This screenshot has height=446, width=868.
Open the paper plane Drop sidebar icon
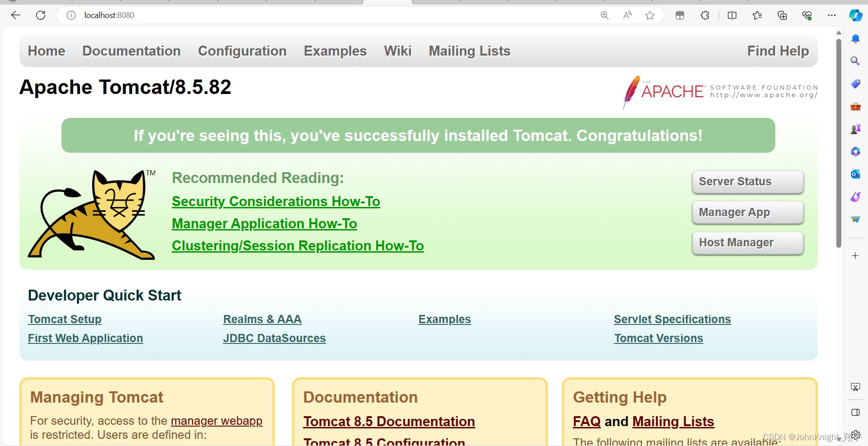click(855, 219)
